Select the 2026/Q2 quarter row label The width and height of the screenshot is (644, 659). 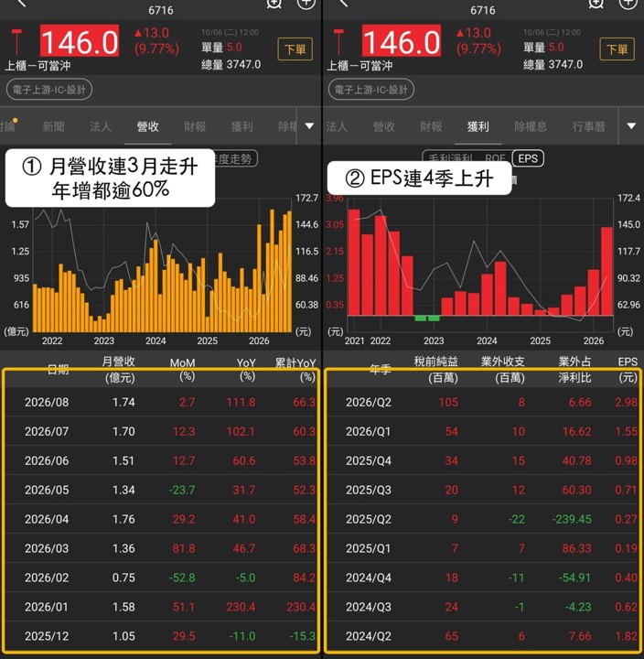coord(369,402)
